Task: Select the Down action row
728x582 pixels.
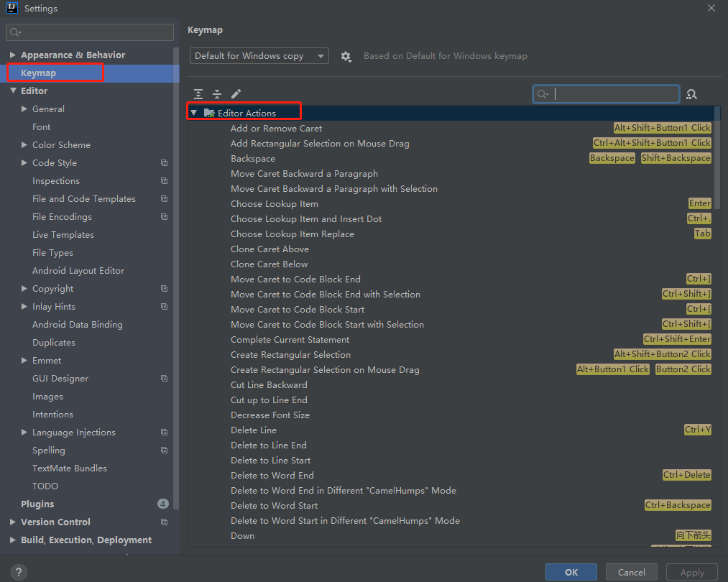Action: tap(450, 535)
